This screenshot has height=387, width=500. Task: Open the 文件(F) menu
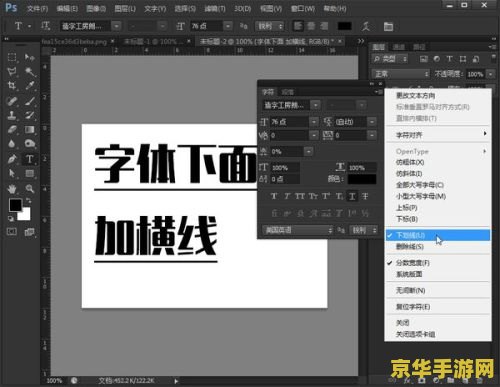click(37, 8)
